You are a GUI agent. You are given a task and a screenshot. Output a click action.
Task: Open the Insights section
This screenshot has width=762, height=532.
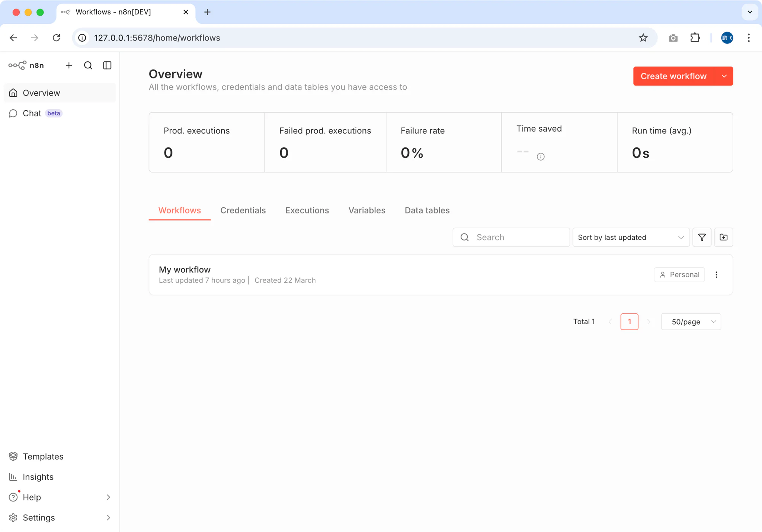click(x=38, y=477)
